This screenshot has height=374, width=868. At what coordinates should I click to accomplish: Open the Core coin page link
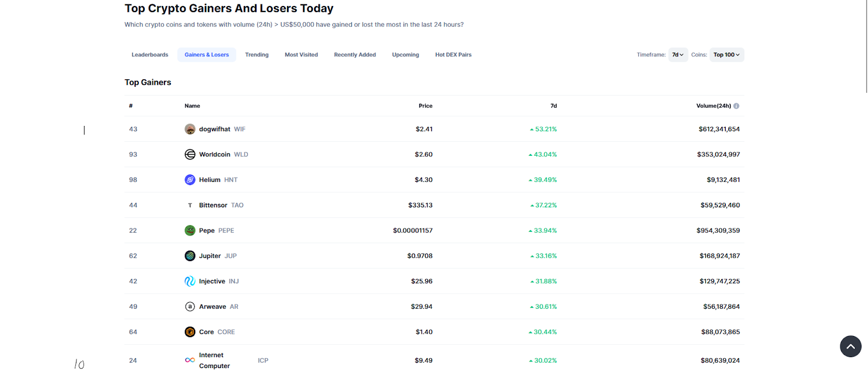(206, 332)
